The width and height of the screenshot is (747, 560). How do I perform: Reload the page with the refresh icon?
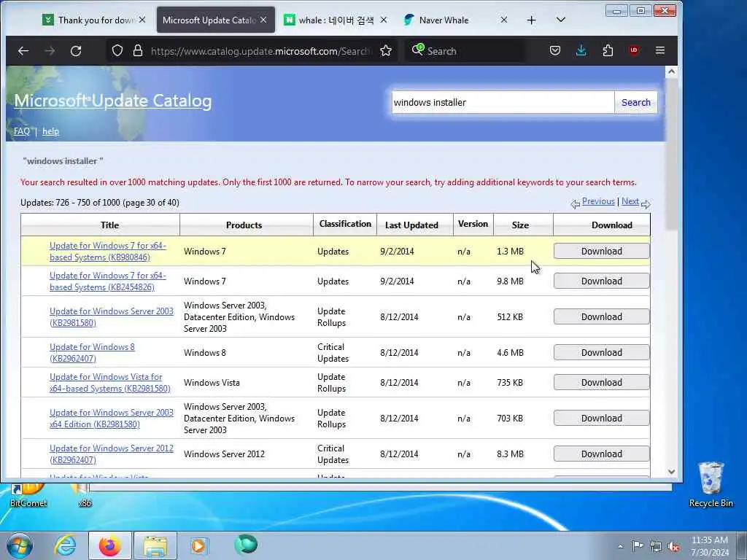76,50
